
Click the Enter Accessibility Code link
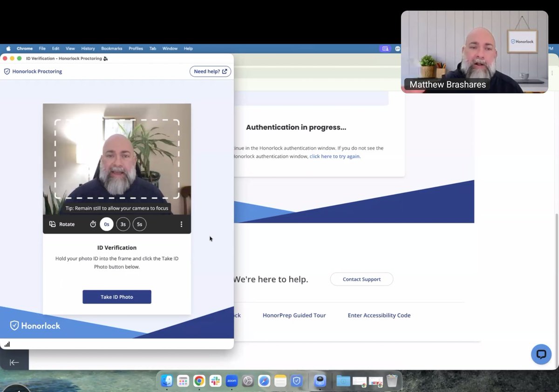379,315
